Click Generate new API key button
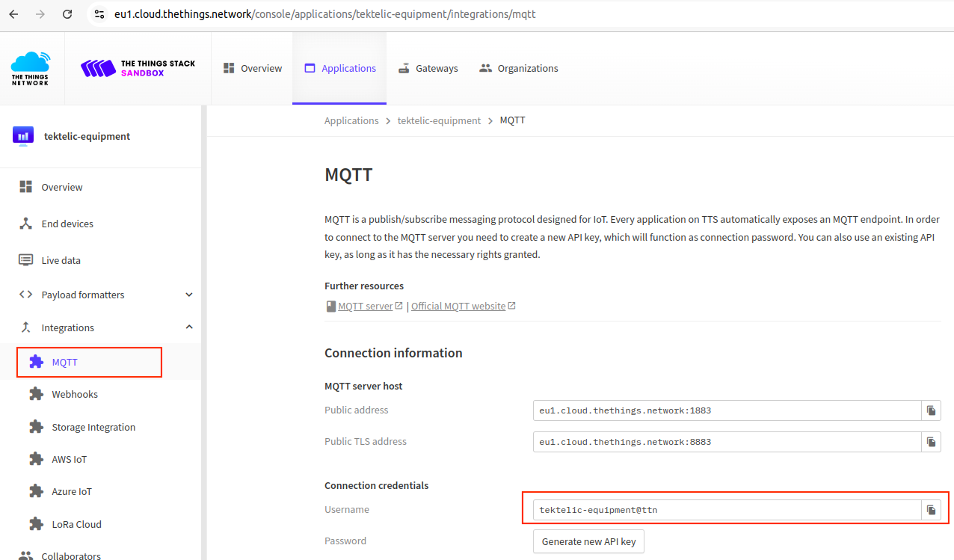The image size is (954, 560). (588, 541)
